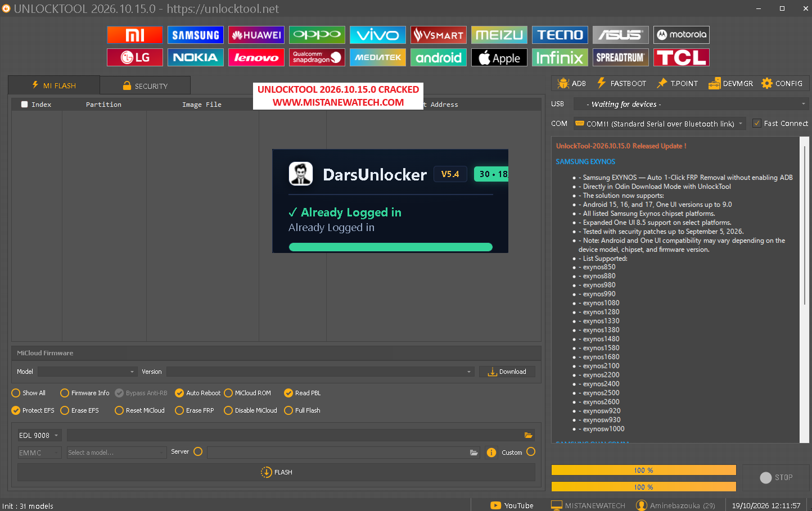This screenshot has height=511, width=812.
Task: Check the Index header checkbox
Action: [x=24, y=104]
